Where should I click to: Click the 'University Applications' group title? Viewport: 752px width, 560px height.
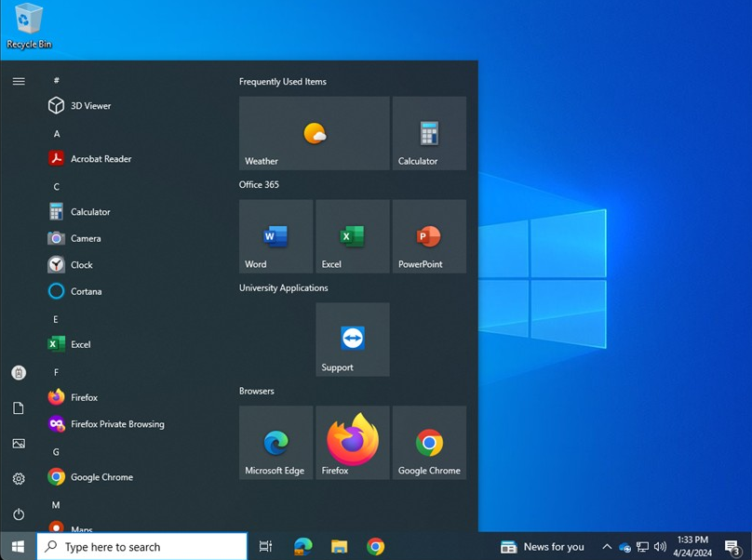tap(284, 287)
